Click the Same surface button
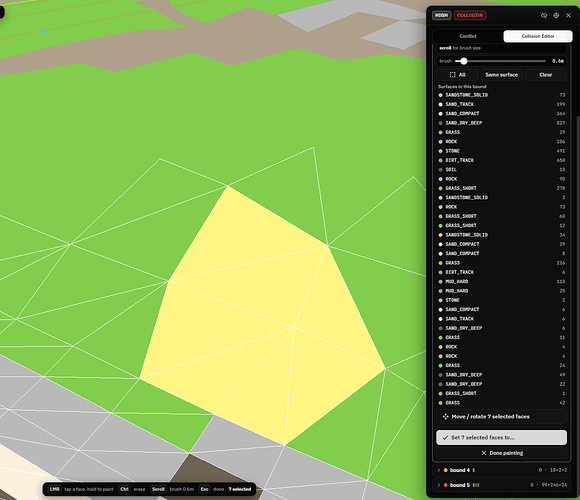The width and height of the screenshot is (580, 500). [501, 75]
